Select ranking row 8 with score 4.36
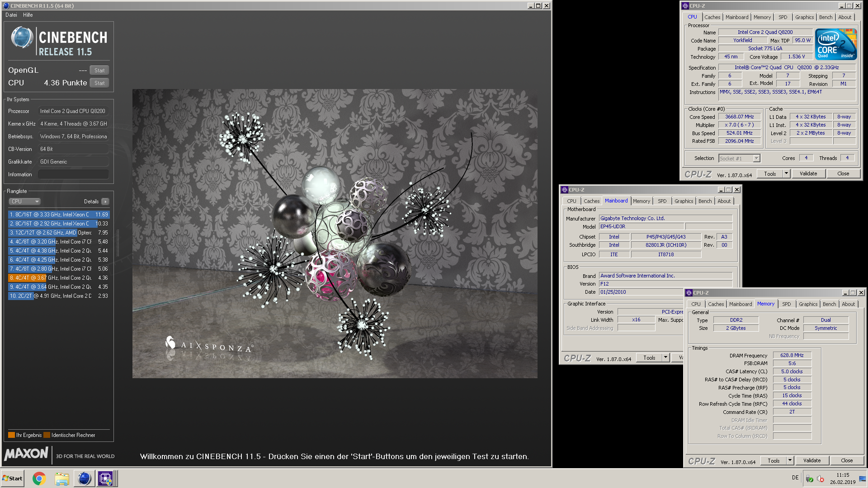This screenshot has height=488, width=868. pos(59,278)
